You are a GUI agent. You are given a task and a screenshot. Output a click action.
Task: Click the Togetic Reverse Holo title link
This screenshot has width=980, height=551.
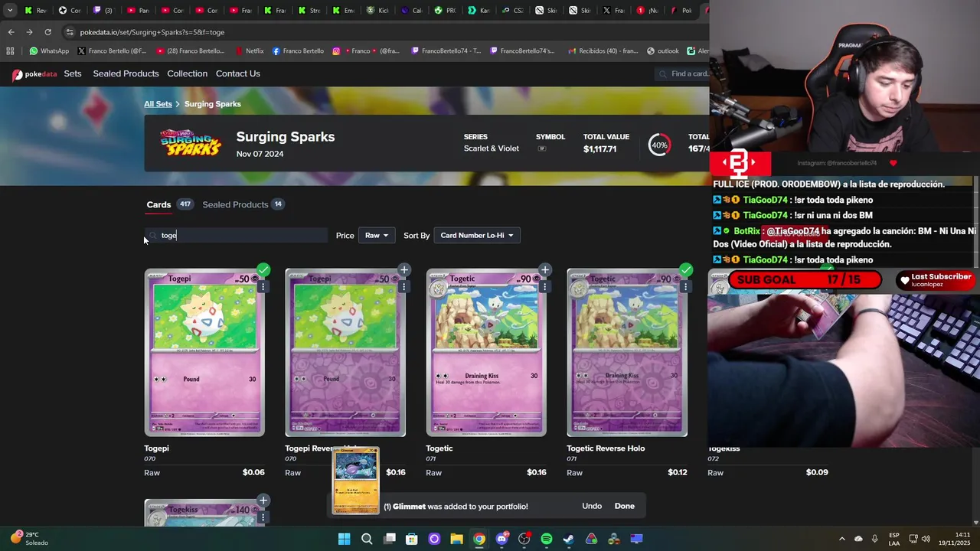coord(606,448)
